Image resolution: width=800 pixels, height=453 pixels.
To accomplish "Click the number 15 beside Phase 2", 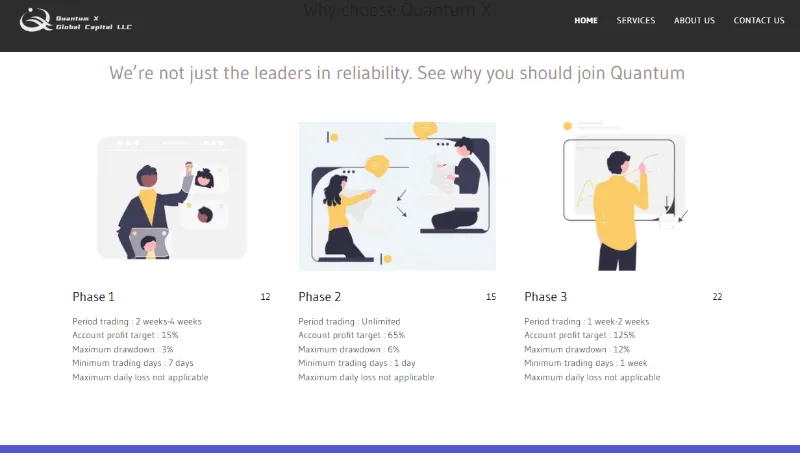I will tap(491, 297).
